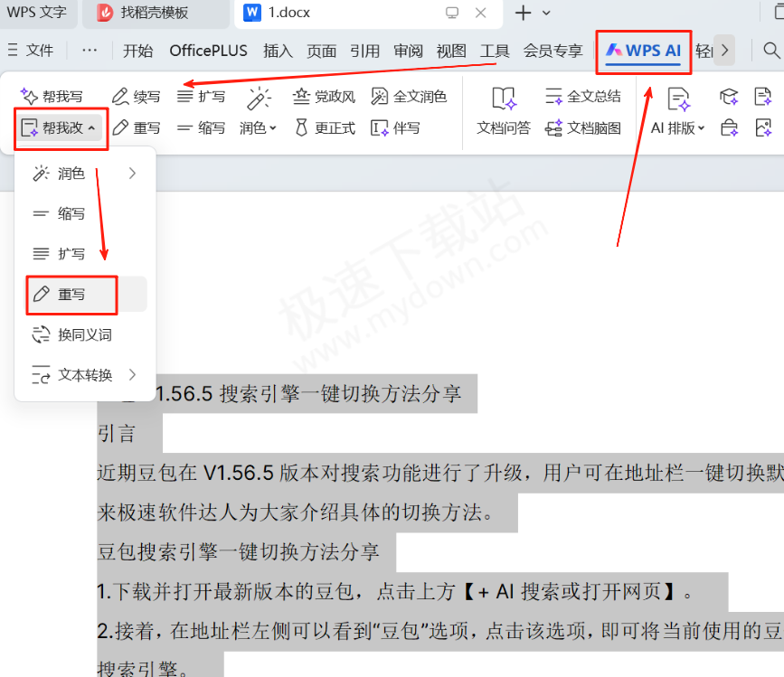Choose 换同义词 in the open menu
This screenshot has width=784, height=677.
click(x=80, y=334)
